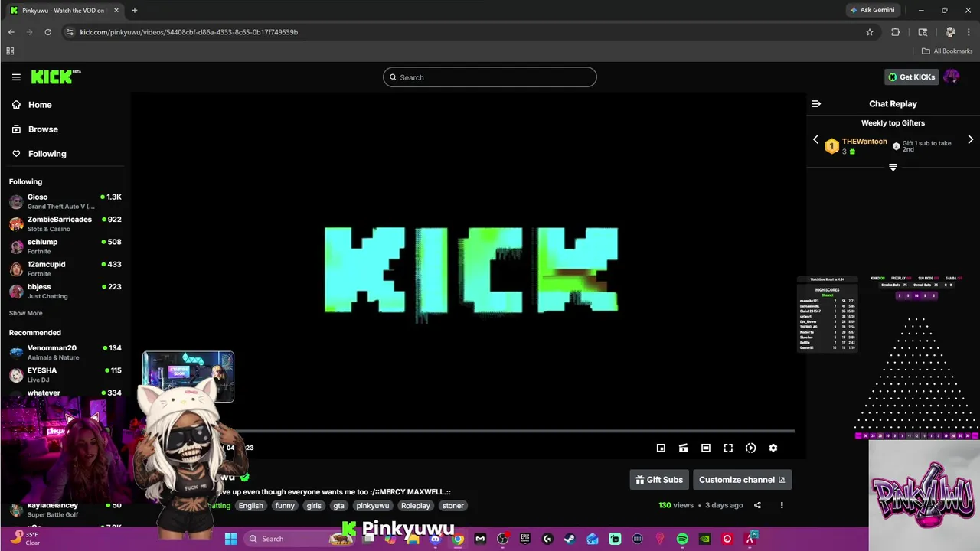980x551 pixels.
Task: Open the user profile avatar menu
Action: pos(952,77)
